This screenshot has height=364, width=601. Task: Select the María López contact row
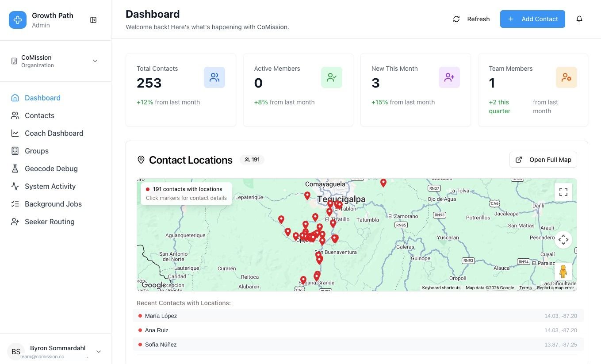[x=358, y=316]
